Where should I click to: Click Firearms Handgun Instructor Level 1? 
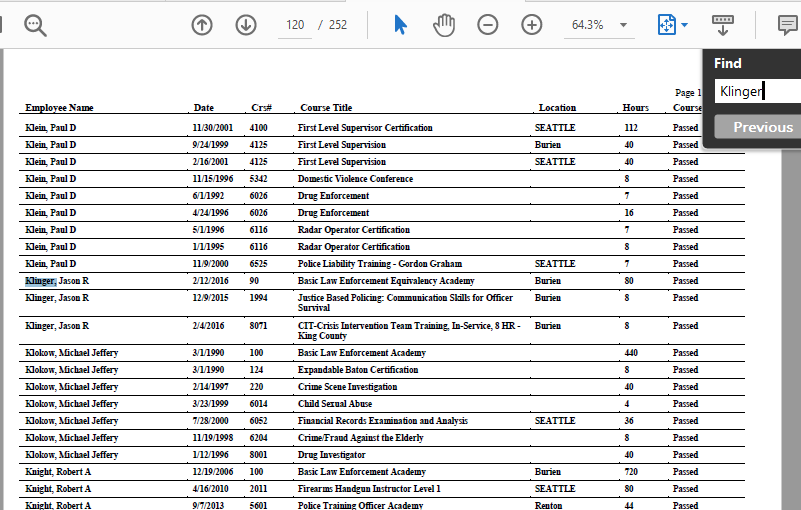point(369,489)
